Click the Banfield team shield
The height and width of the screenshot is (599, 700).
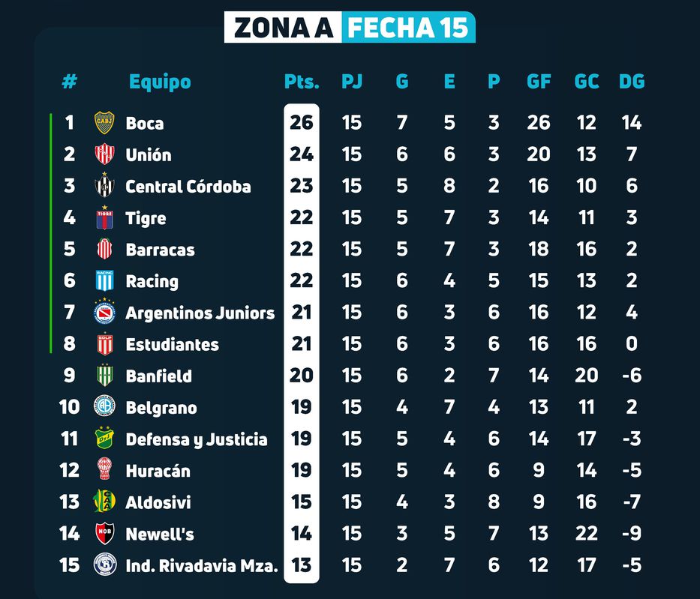click(104, 376)
